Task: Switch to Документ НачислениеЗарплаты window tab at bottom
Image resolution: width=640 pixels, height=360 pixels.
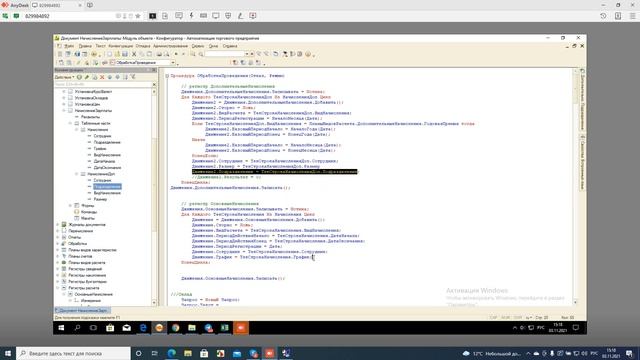Action: 82,311
